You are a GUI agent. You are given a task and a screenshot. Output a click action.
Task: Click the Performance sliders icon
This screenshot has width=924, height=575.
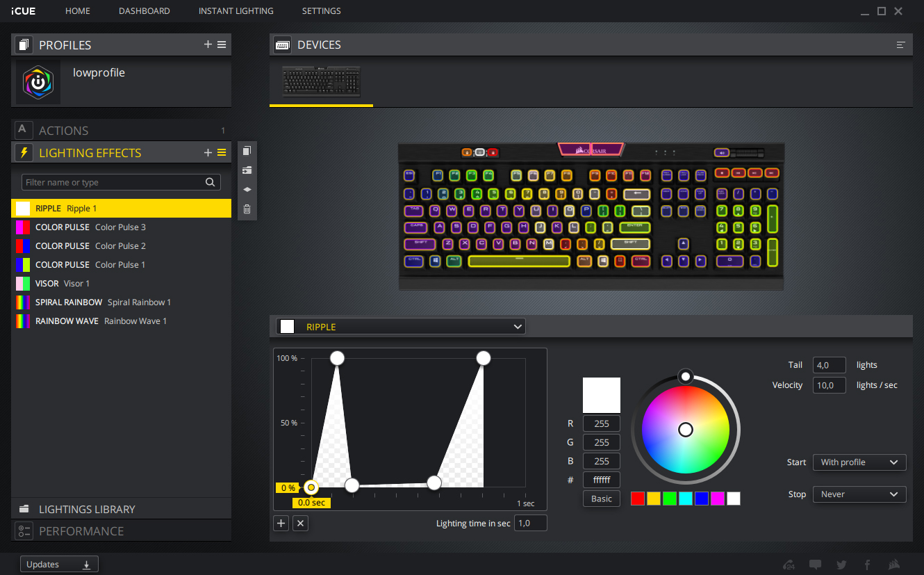24,531
